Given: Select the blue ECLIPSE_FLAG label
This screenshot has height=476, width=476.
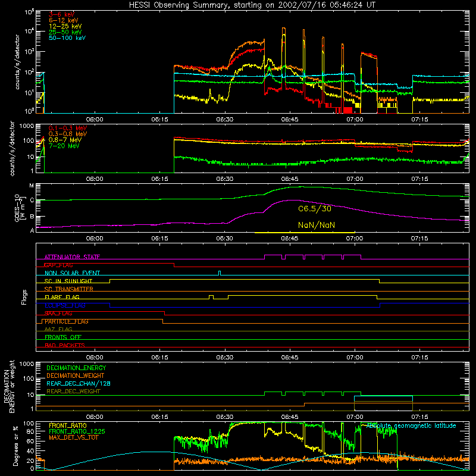Looking at the screenshot, I should click(x=65, y=305).
